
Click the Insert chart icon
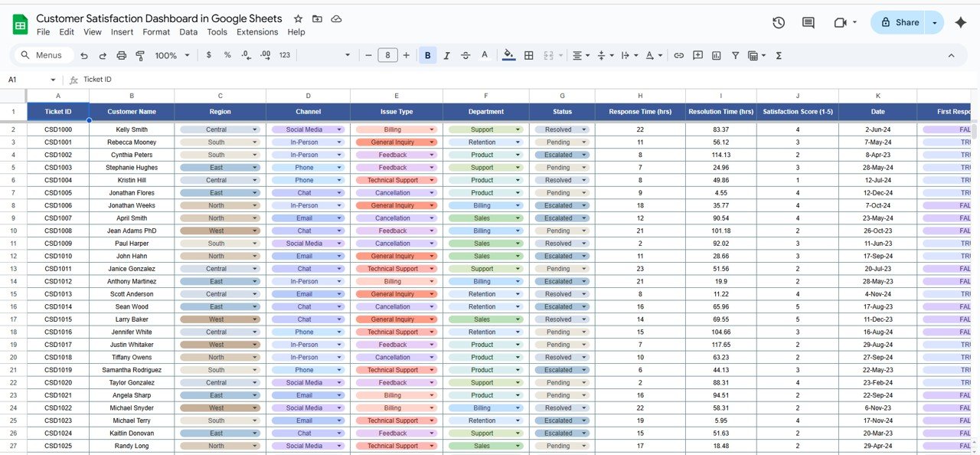(x=716, y=55)
